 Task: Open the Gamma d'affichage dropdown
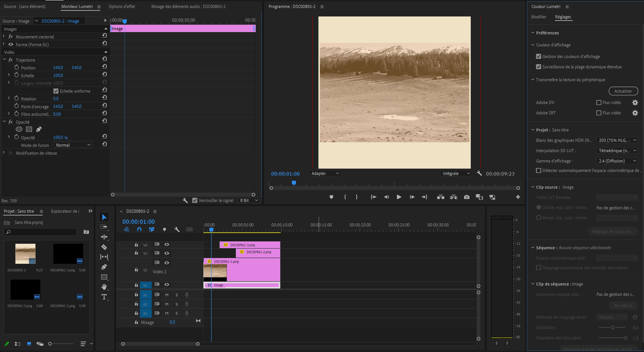pyautogui.click(x=617, y=161)
